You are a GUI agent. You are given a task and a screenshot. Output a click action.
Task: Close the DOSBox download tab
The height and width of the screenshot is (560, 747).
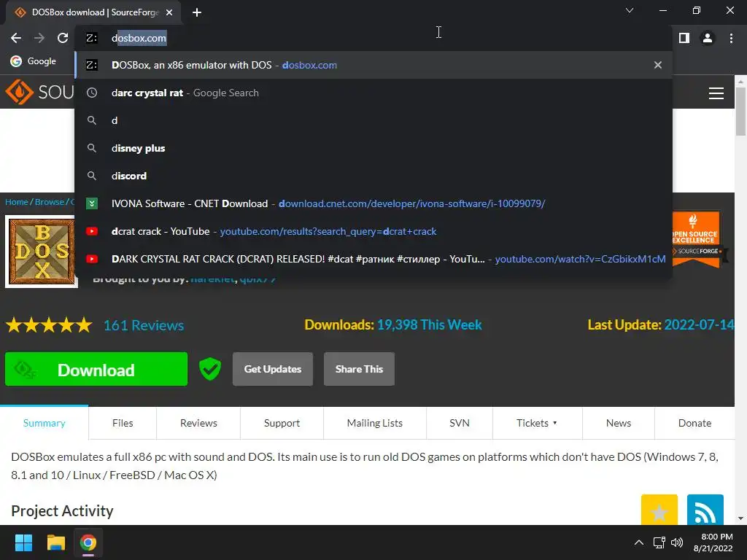169,12
